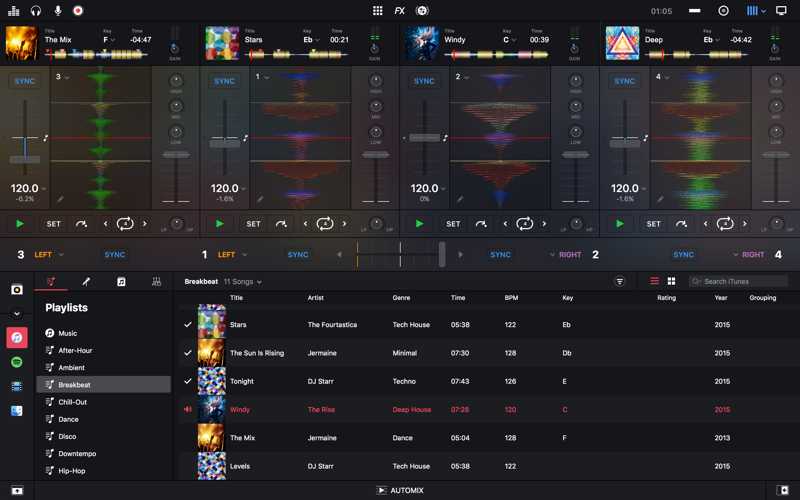Open the mixer levels icon in top bar
Viewport: 800px width, 500px height.
(x=14, y=11)
